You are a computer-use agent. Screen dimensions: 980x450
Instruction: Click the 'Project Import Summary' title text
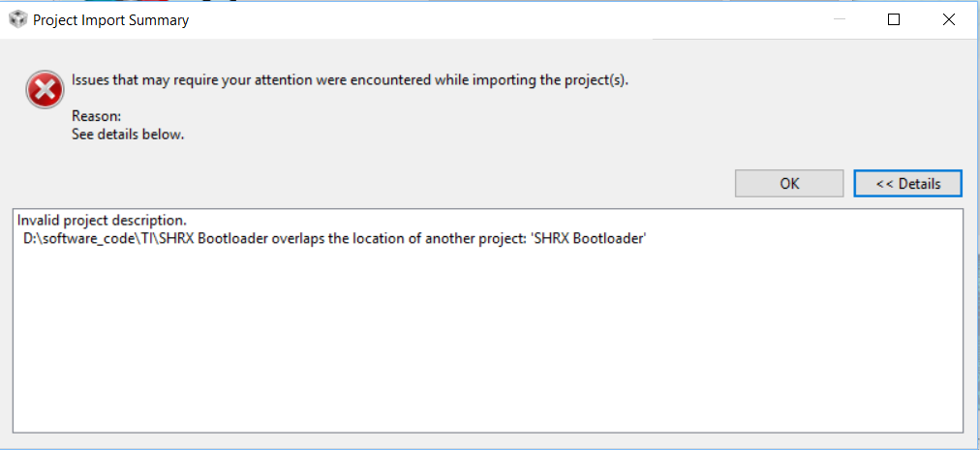pos(110,19)
